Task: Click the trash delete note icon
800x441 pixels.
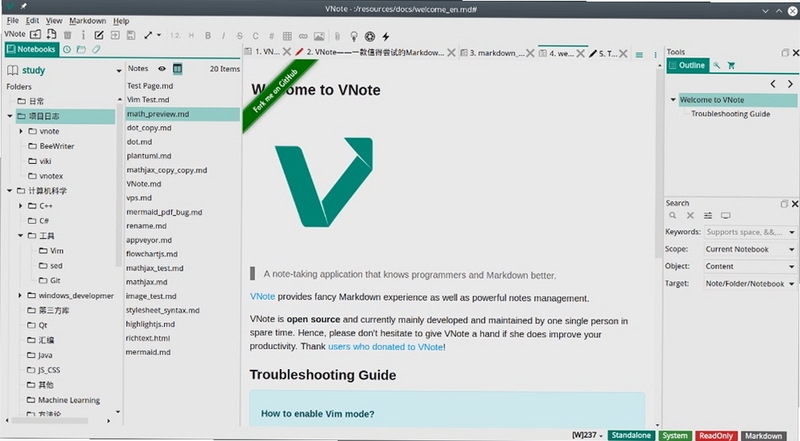Action: pos(67,35)
